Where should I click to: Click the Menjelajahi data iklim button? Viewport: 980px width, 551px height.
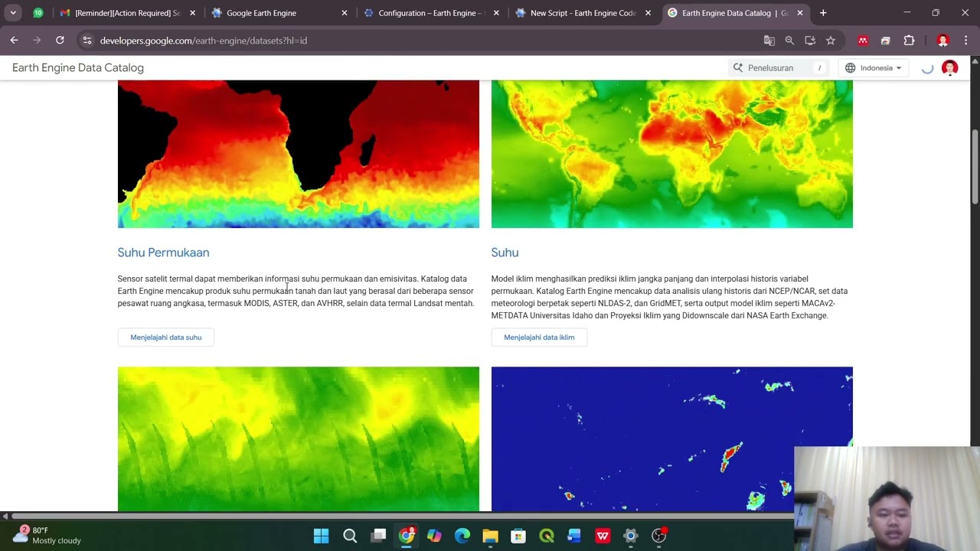[539, 337]
